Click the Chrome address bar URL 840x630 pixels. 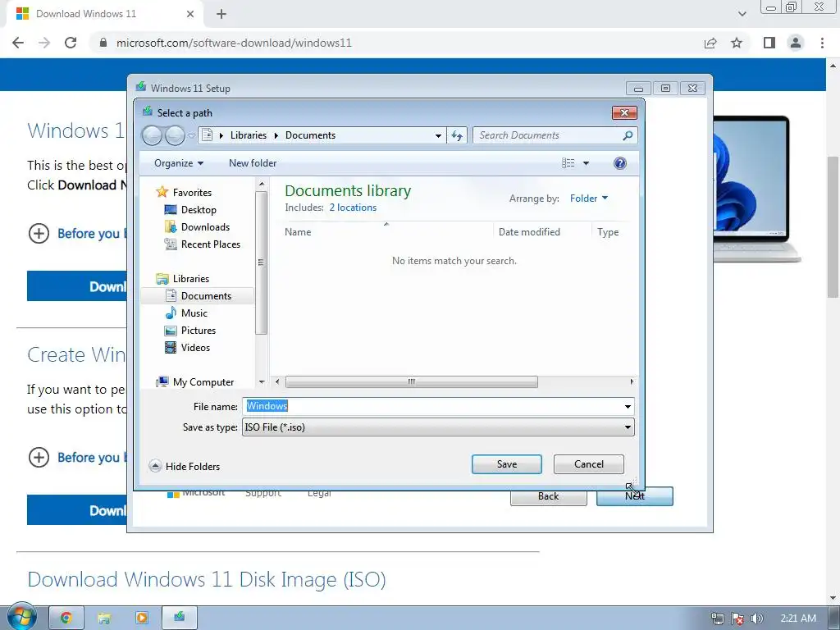pos(234,43)
